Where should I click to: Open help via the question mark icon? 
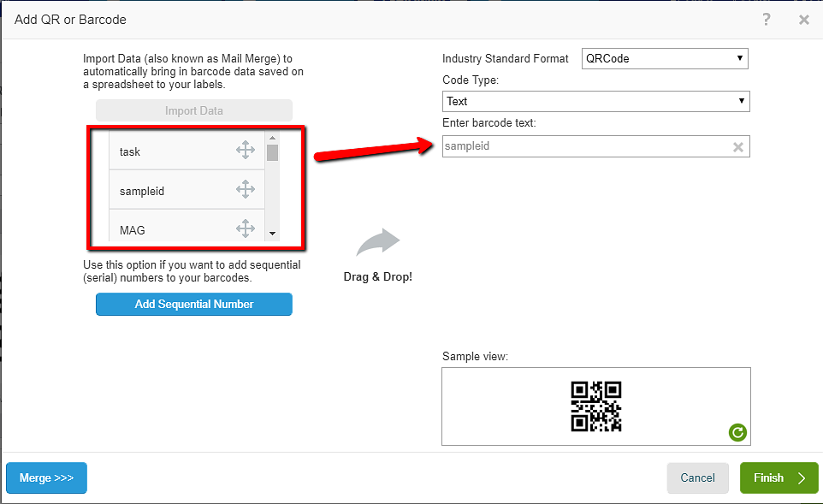pos(767,20)
